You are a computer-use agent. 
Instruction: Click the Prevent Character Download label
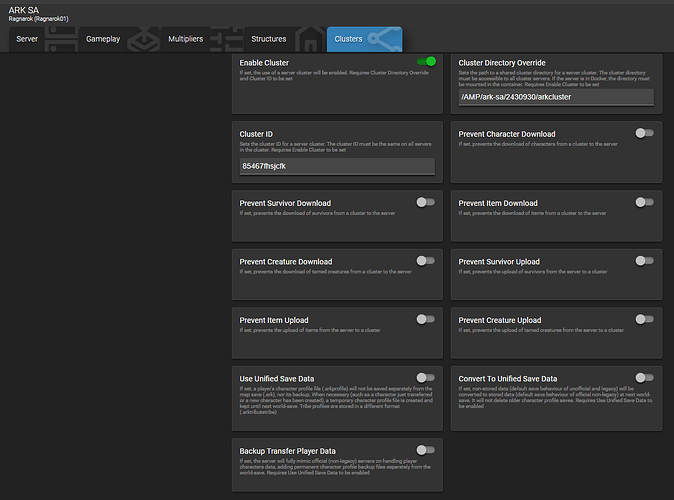(x=507, y=134)
